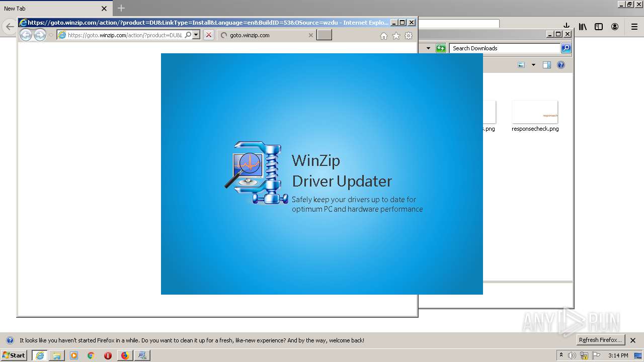Open Internet Explorer Favorites star
Image resolution: width=644 pixels, height=362 pixels.
point(396,36)
